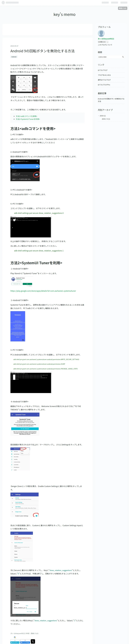The height and width of the screenshot is (644, 129).
Task: Click heading 方法2<SystemUI Tunerを利用>
Action: click(x=36, y=263)
